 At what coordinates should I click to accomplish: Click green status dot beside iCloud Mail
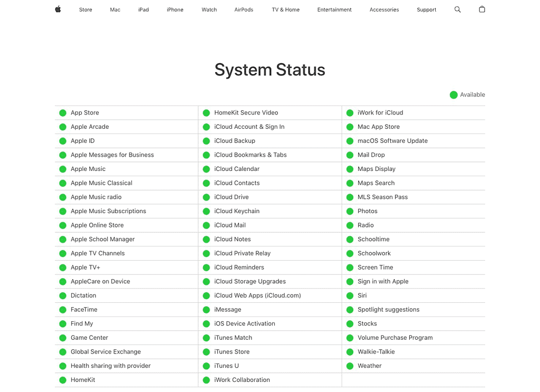(x=206, y=225)
